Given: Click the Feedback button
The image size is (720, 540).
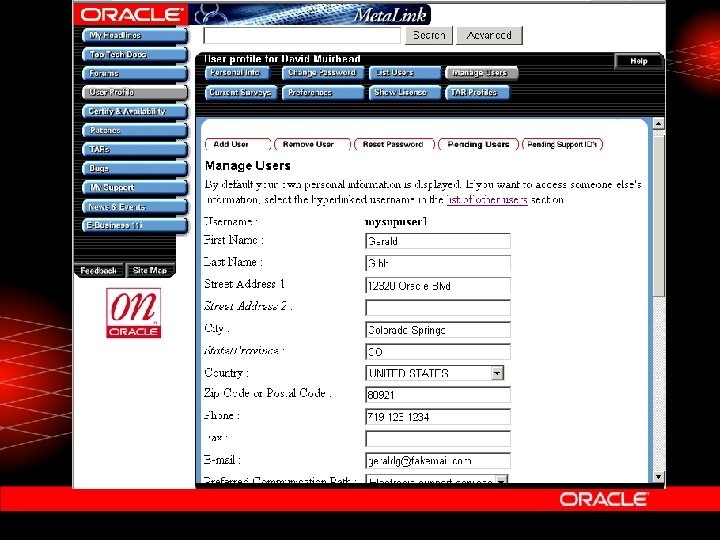Looking at the screenshot, I should [x=99, y=270].
